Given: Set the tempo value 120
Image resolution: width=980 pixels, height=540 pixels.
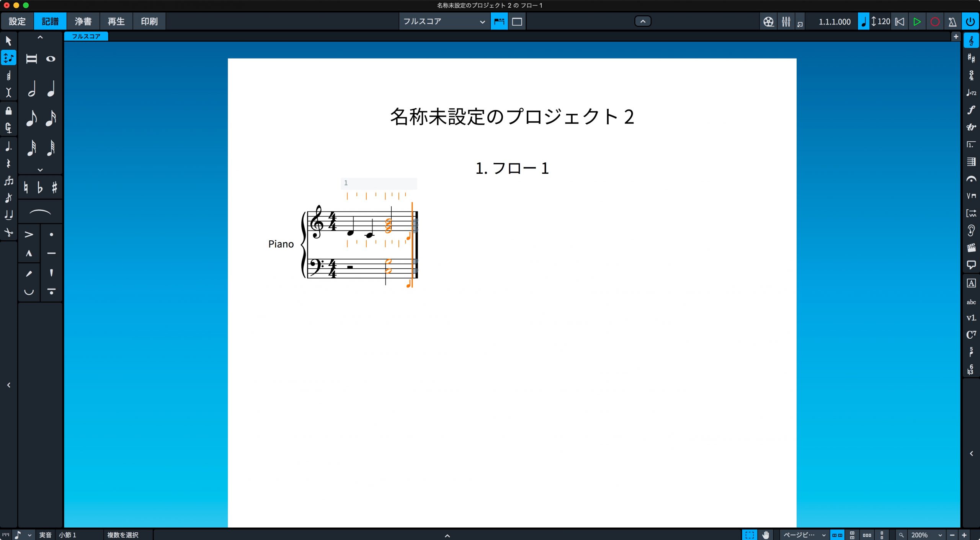Looking at the screenshot, I should 884,21.
